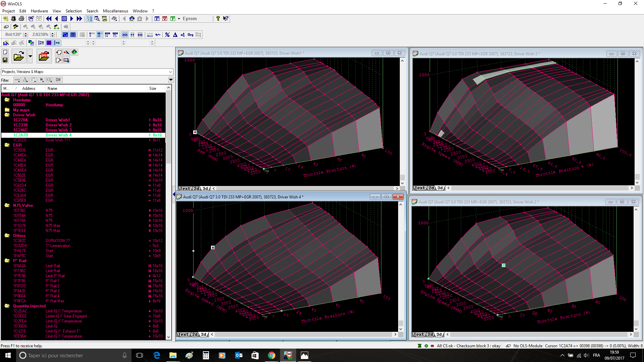Image resolution: width=644 pixels, height=362 pixels.
Task: Turn the filter Off button
Action: click(x=58, y=80)
